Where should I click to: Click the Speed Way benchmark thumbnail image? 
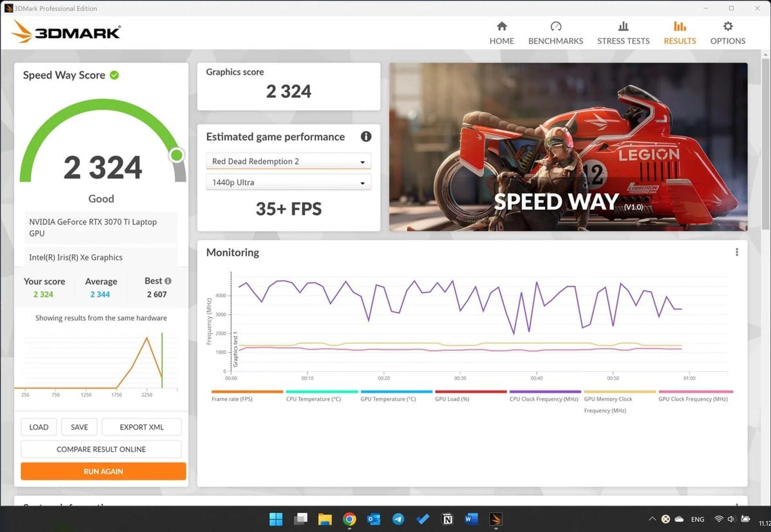pyautogui.click(x=568, y=146)
